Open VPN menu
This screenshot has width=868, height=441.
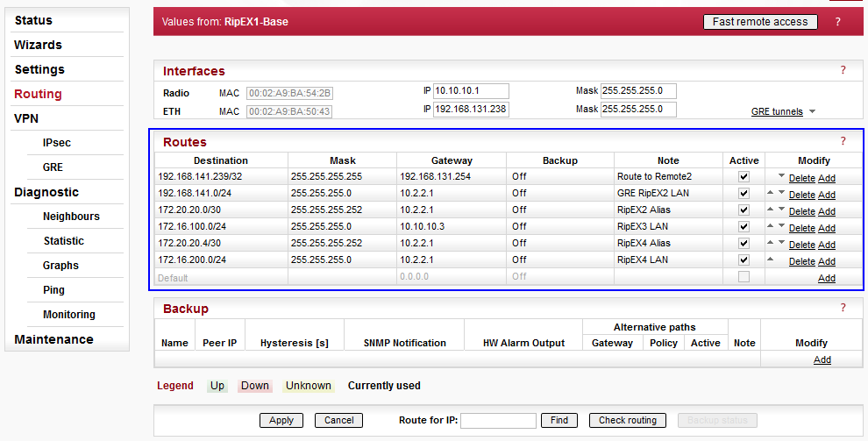pyautogui.click(x=26, y=118)
